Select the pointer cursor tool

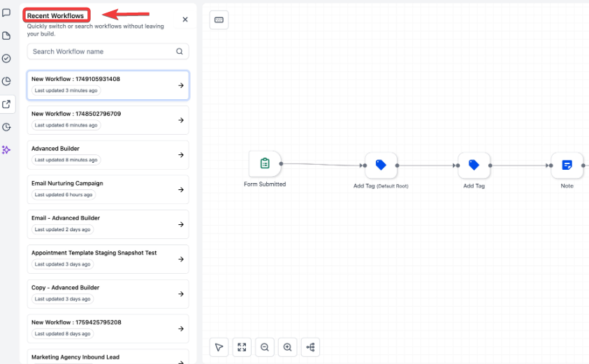click(x=219, y=347)
